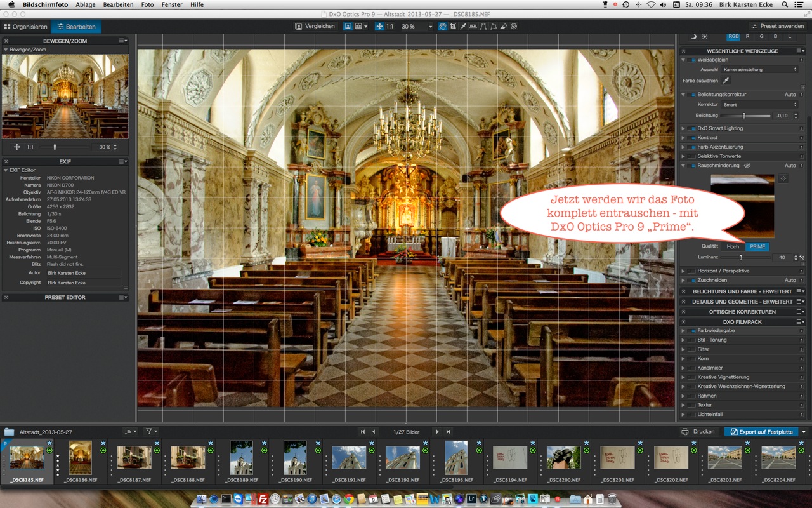The height and width of the screenshot is (508, 812).
Task: Click zoom to fit icon in toolbar
Action: pos(379,27)
